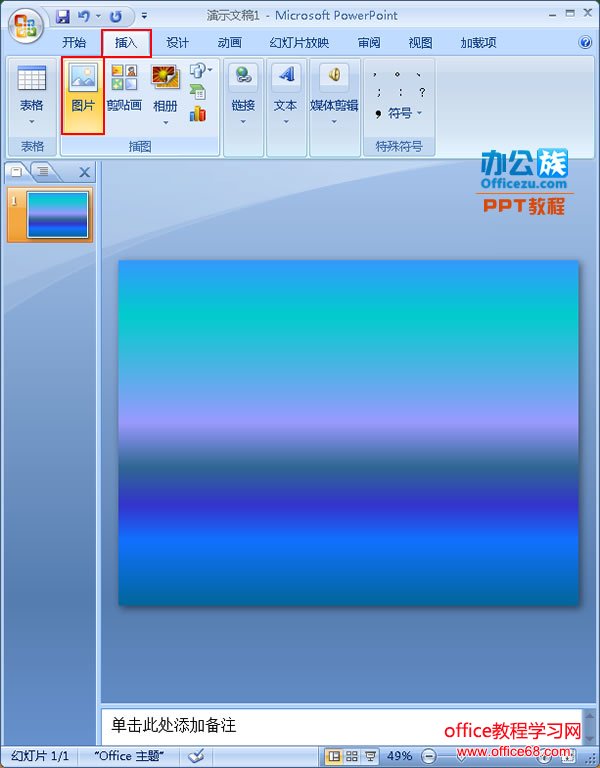Image resolution: width=600 pixels, height=768 pixels.
Task: Insert a chart icon
Action: click(198, 114)
